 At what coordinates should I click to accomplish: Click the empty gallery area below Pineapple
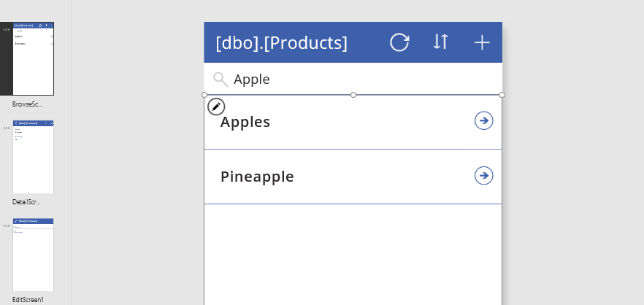pos(353,255)
